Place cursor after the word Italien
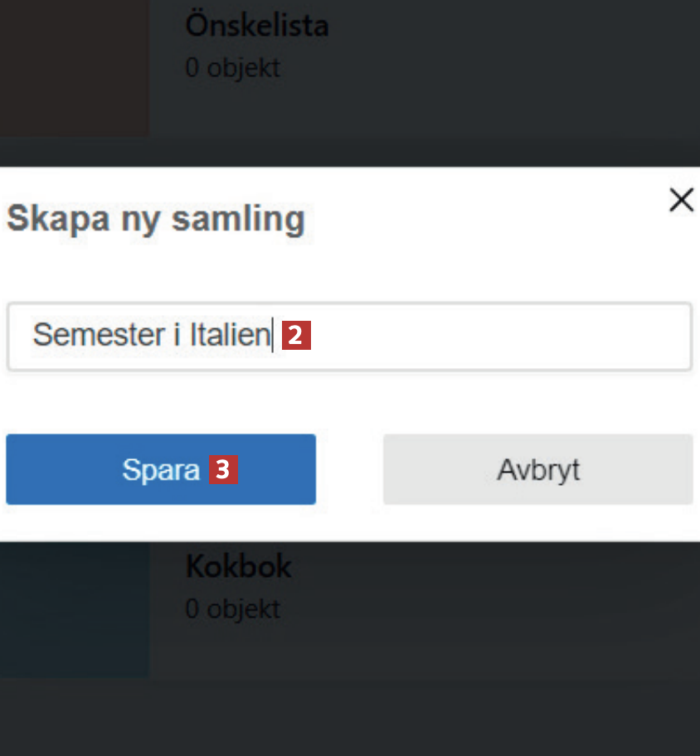The width and height of the screenshot is (700, 756). 271,336
